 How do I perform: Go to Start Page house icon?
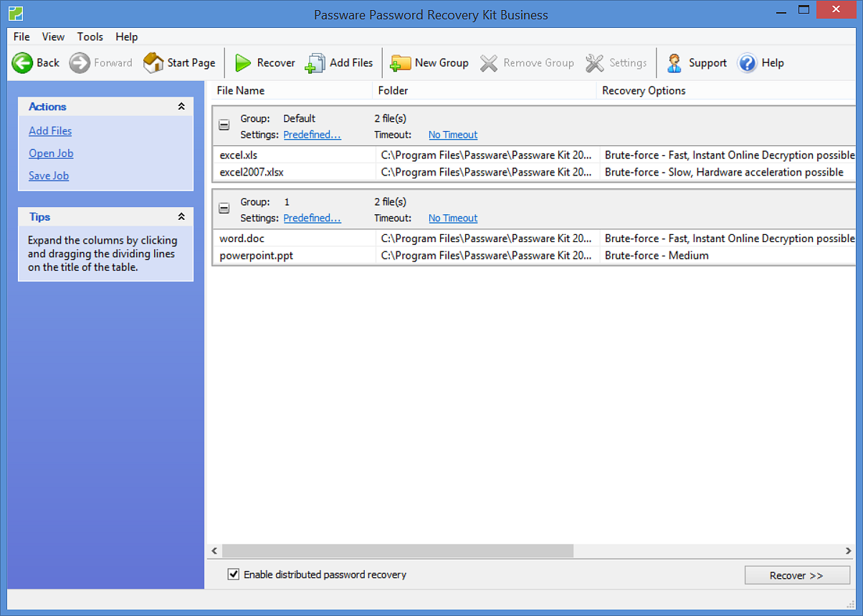[x=153, y=63]
